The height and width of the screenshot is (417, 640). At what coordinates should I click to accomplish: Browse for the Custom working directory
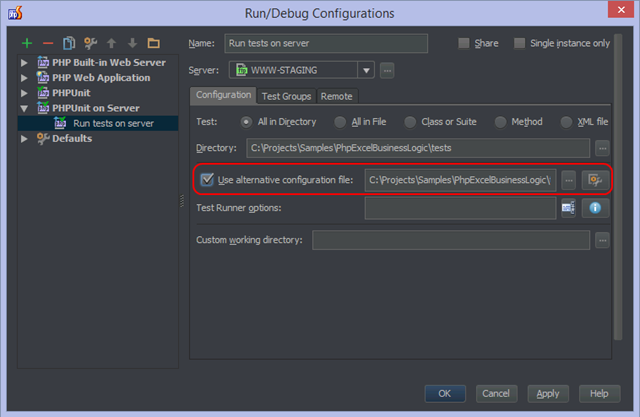(602, 240)
